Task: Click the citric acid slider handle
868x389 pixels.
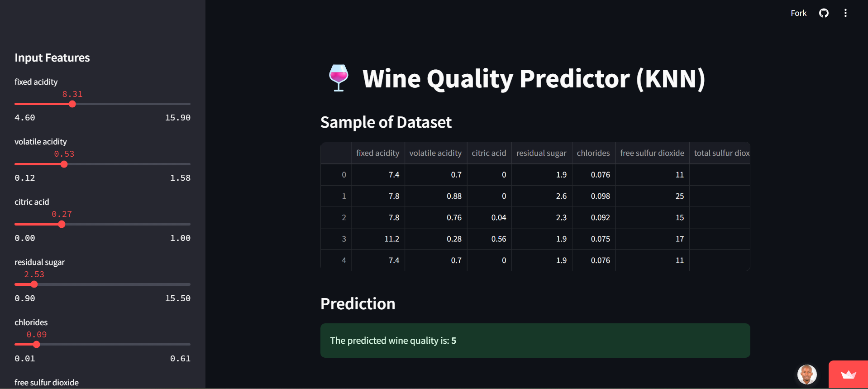Action: tap(62, 225)
